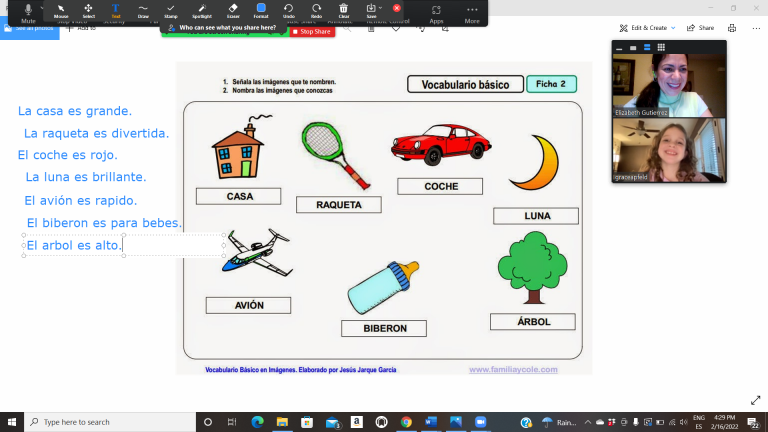Screen dimensions: 768x432
Task: Open the Rain weather widget
Action: pyautogui.click(x=559, y=422)
